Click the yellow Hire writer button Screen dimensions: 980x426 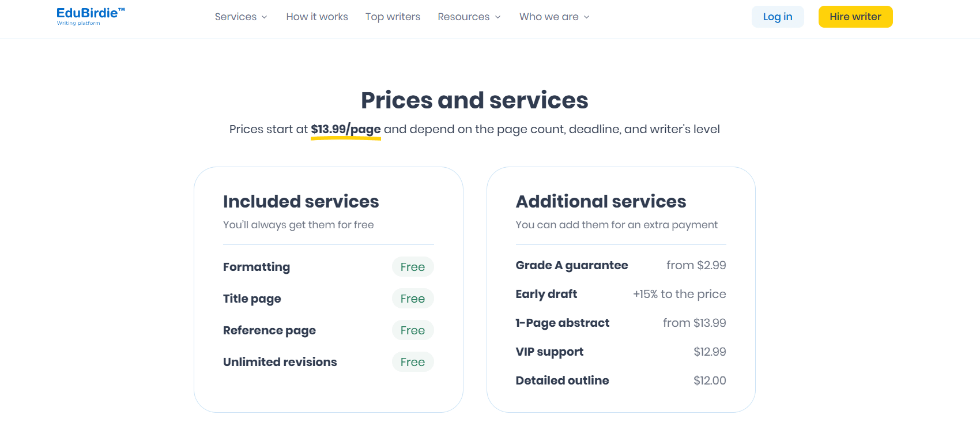pos(855,17)
